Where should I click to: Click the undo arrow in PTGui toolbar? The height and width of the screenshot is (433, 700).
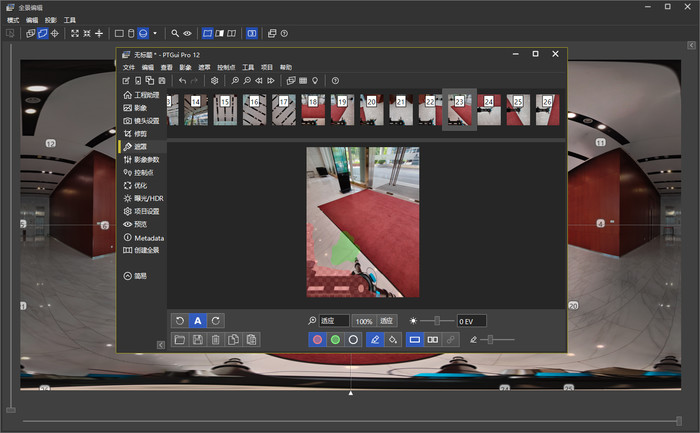[182, 81]
